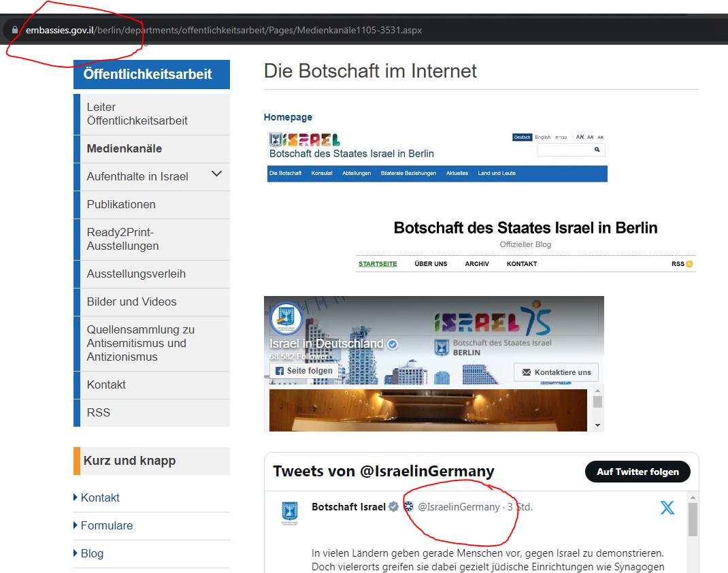Open Kontakt link under Kurz und knapp
The image size is (728, 573).
click(100, 497)
